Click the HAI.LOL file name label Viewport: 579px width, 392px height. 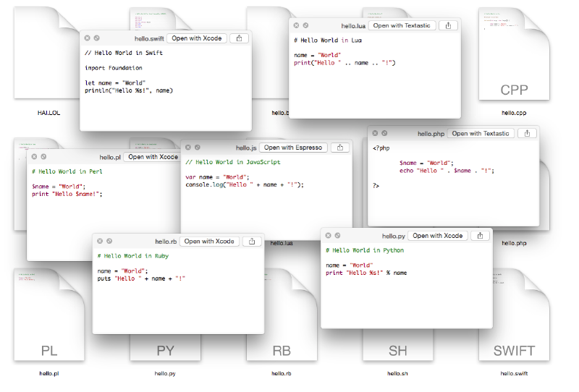(x=51, y=113)
